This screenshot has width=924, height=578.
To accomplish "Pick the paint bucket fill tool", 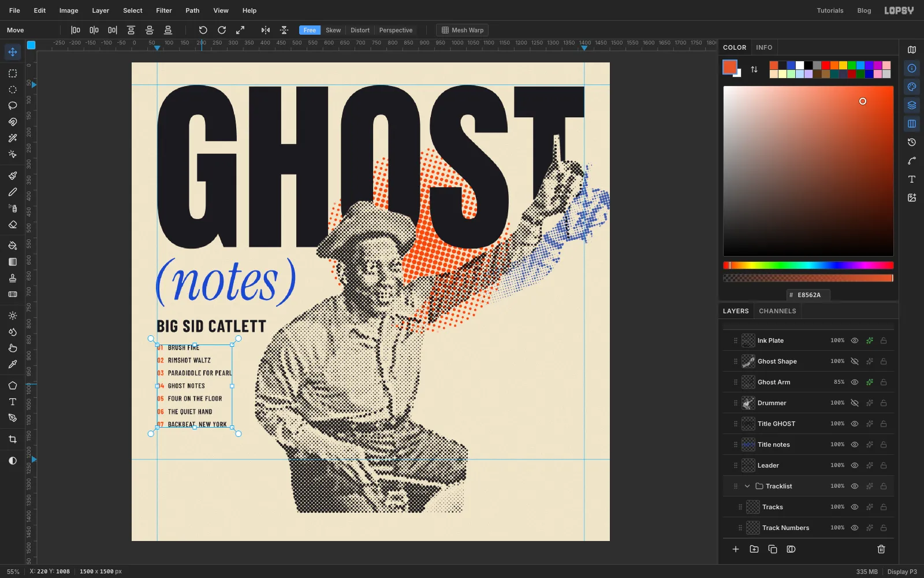I will click(13, 246).
